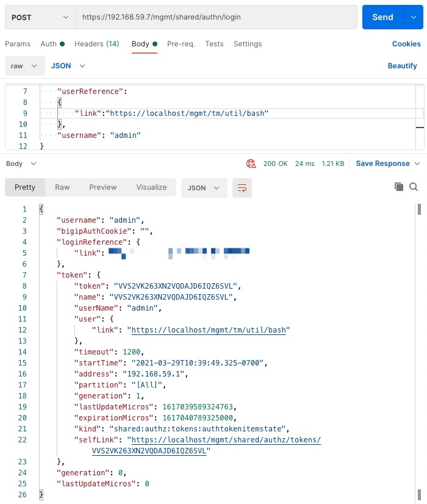The height and width of the screenshot is (504, 427).
Task: Click the request URL input field
Action: (216, 17)
